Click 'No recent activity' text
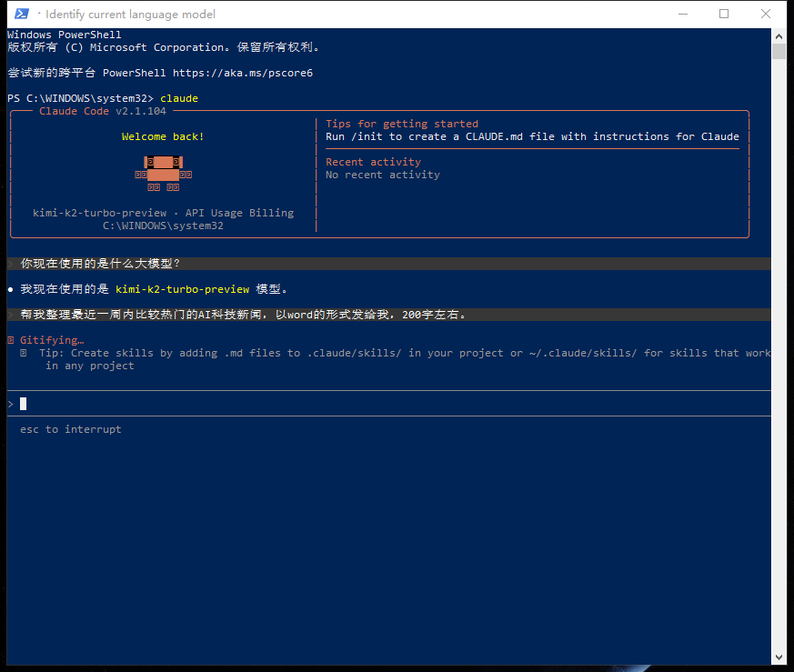Image resolution: width=794 pixels, height=672 pixels. coord(383,175)
